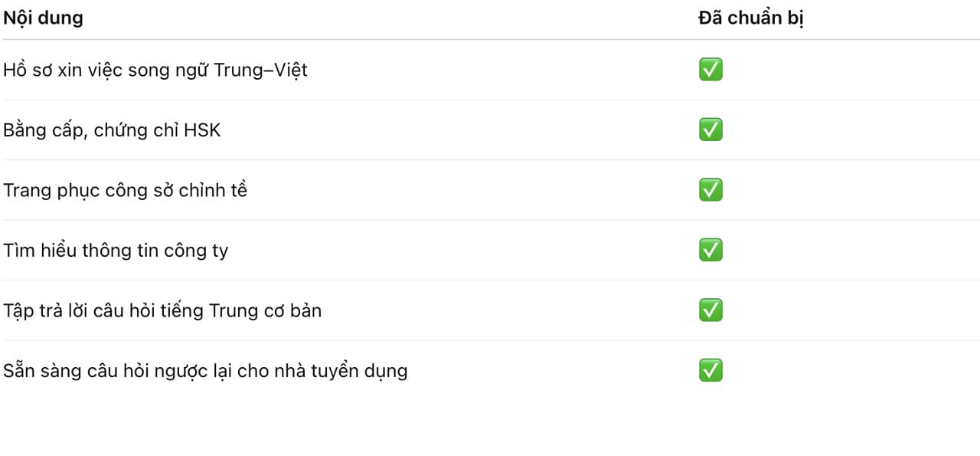980x456 pixels.
Task: Select the Đã chuẩn bị column header
Action: coord(750,18)
